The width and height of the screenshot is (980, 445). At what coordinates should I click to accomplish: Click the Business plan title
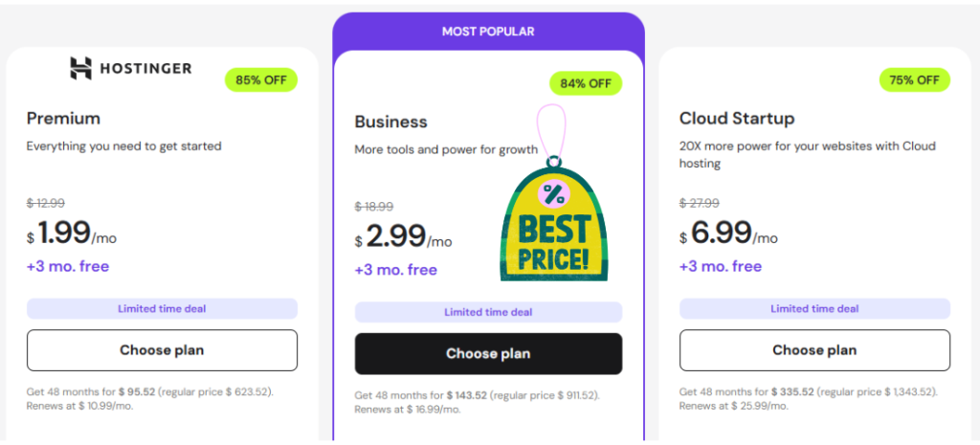(x=390, y=122)
